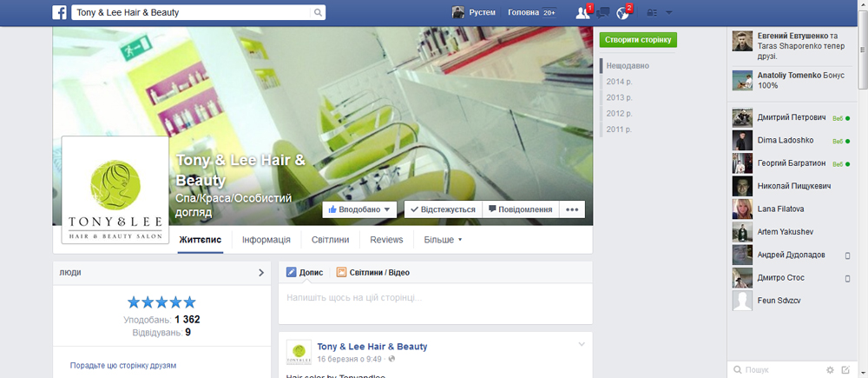Click the post text field on the page
The width and height of the screenshot is (868, 378).
435,304
